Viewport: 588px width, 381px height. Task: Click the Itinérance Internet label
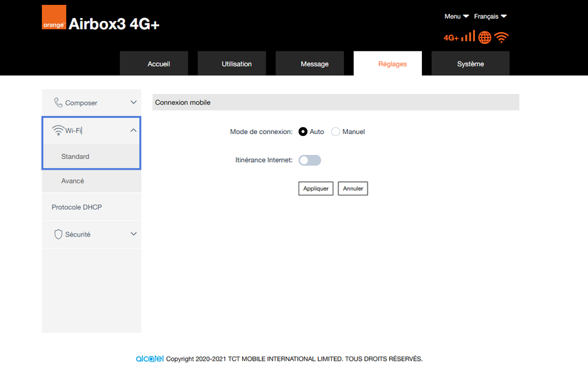click(x=264, y=160)
